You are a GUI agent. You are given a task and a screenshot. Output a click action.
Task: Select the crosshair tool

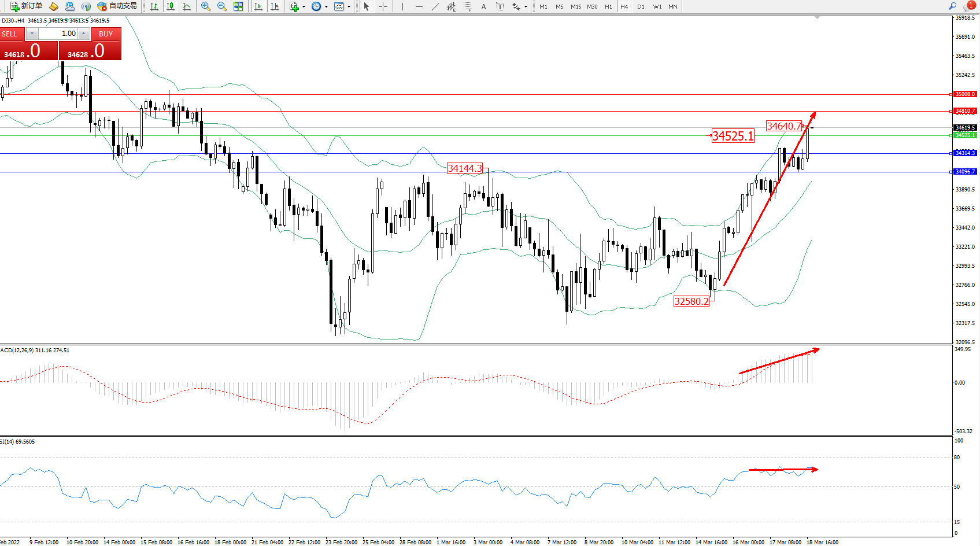point(383,6)
